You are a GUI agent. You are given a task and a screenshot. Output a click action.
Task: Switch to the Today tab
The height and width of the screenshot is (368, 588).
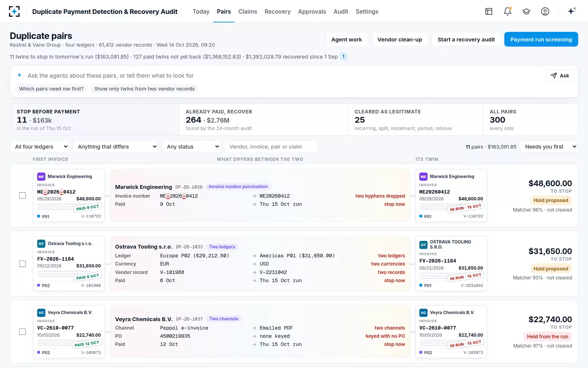coord(201,11)
